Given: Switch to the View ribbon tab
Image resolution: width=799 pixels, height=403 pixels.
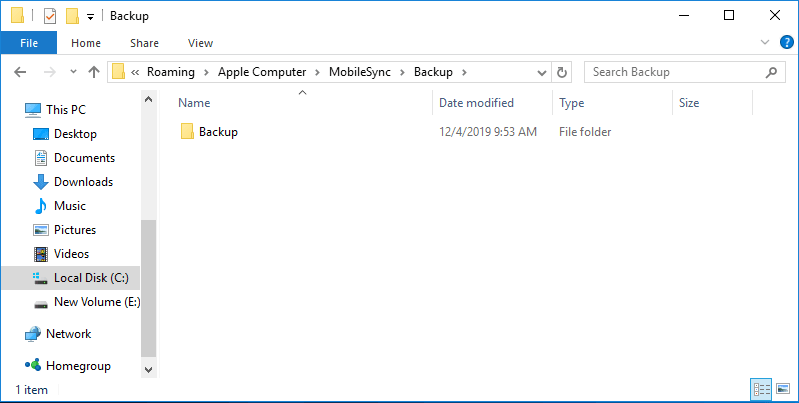Looking at the screenshot, I should click(x=200, y=43).
